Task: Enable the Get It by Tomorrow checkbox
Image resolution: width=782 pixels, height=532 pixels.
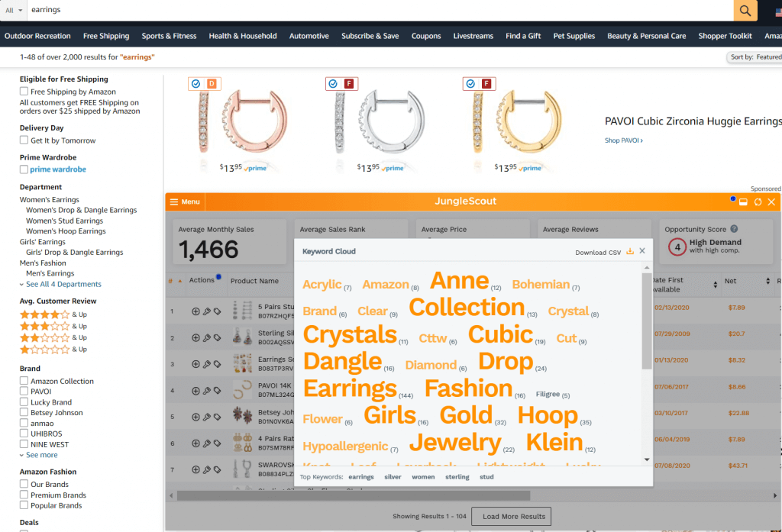Action: click(24, 140)
